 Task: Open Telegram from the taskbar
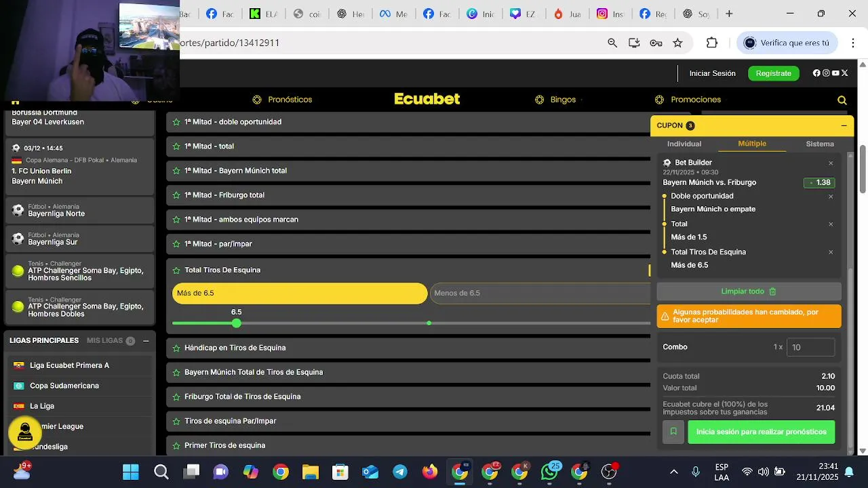(x=400, y=472)
